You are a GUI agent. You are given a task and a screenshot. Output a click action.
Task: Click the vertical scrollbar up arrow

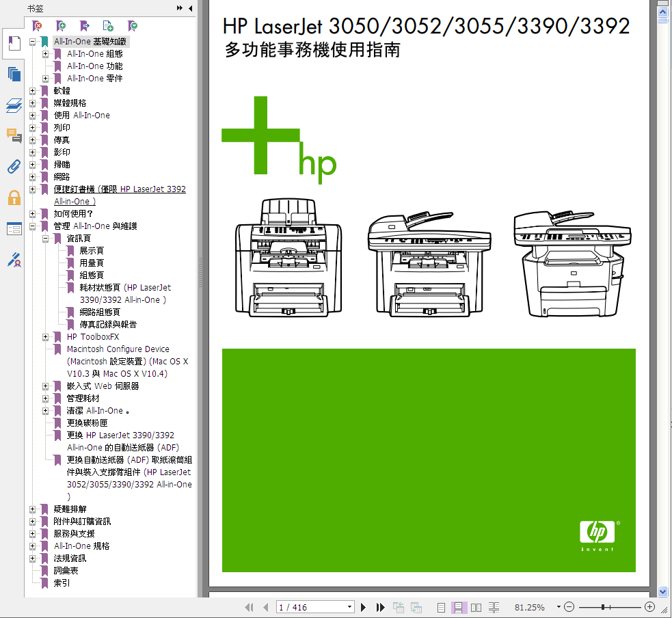click(662, 12)
